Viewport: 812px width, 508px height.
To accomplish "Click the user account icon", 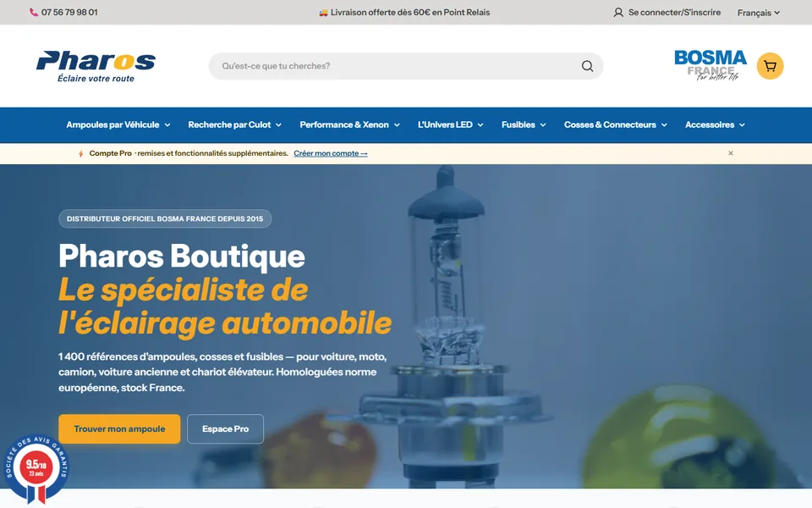I will (x=618, y=13).
